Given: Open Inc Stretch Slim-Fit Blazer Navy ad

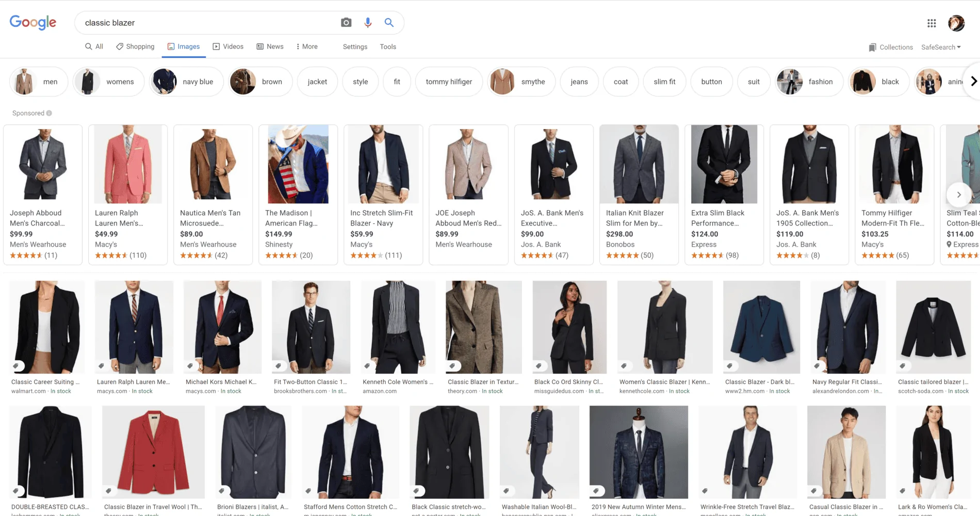Looking at the screenshot, I should pos(383,195).
